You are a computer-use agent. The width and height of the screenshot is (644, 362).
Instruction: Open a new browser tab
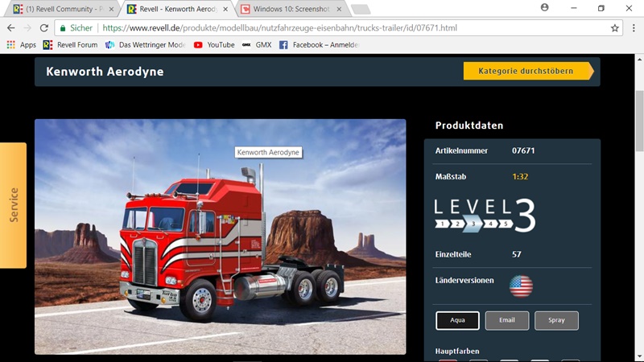(361, 9)
